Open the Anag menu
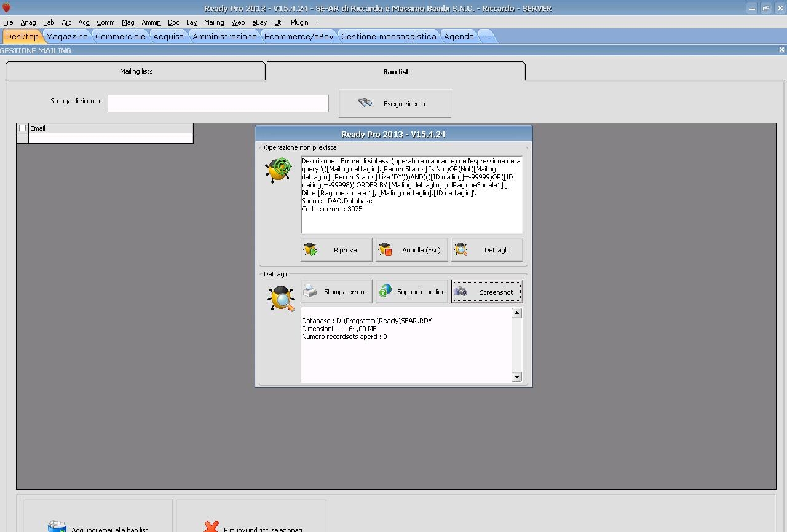This screenshot has width=787, height=532. pyautogui.click(x=28, y=22)
